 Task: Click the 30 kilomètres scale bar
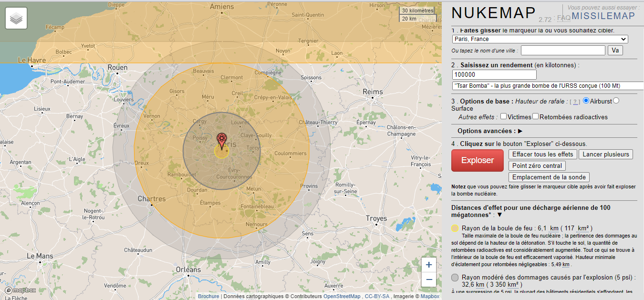[417, 10]
